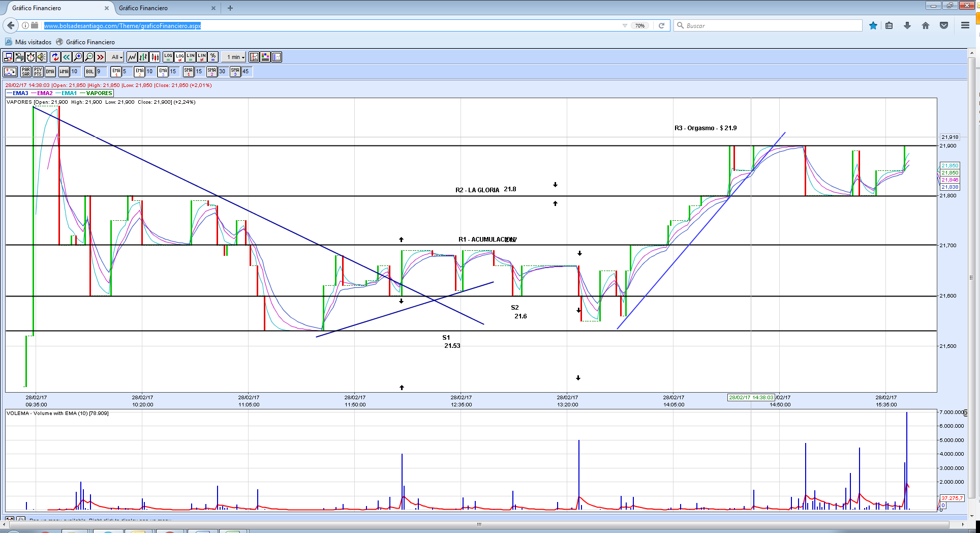980x533 pixels.
Task: Click the speaker sound icon
Action: pyautogui.click(x=42, y=57)
